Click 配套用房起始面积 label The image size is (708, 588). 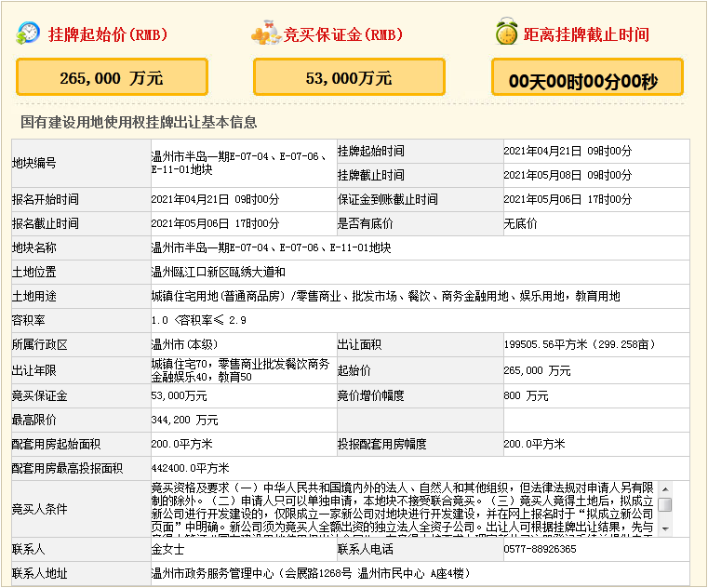tap(56, 444)
